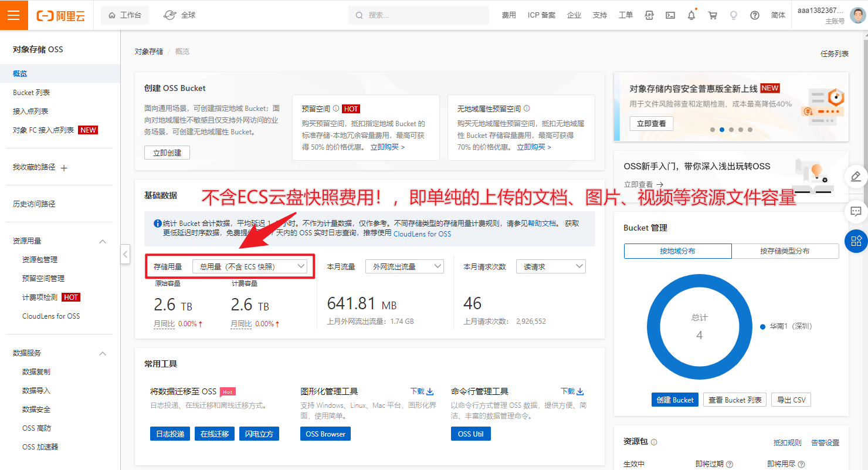Click the 日志投递 button

click(x=170, y=434)
